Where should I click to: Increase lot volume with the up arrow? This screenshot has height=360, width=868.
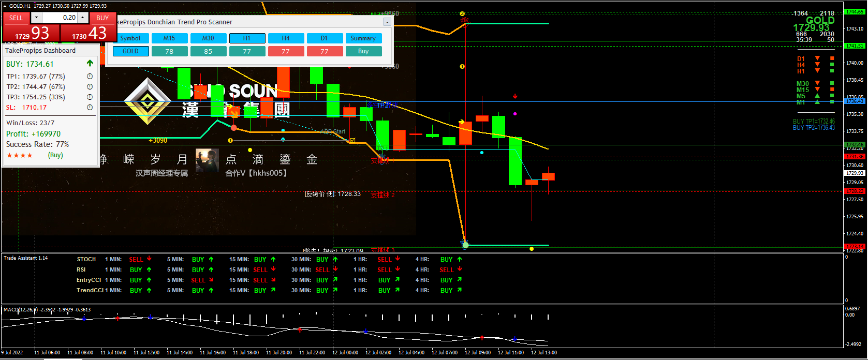83,18
